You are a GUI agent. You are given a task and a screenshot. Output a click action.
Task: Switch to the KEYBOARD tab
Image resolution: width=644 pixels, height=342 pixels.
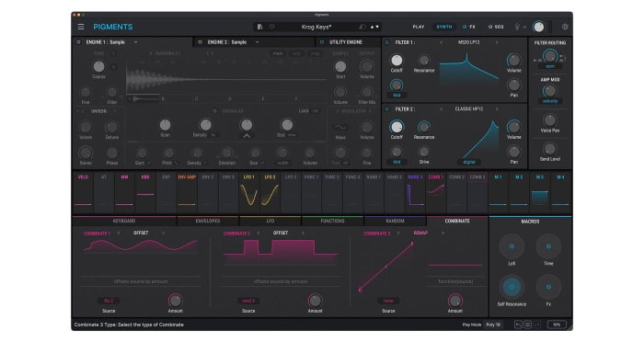[x=124, y=221]
